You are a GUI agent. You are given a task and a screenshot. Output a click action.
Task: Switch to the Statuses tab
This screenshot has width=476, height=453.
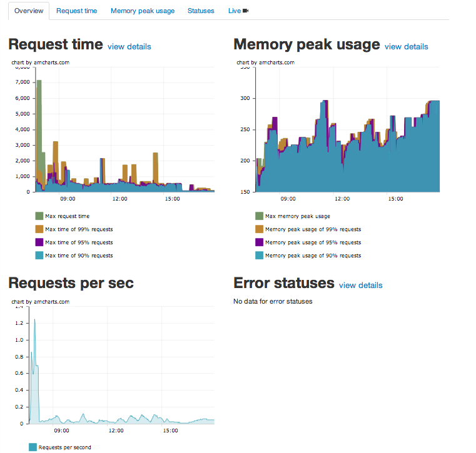[201, 11]
